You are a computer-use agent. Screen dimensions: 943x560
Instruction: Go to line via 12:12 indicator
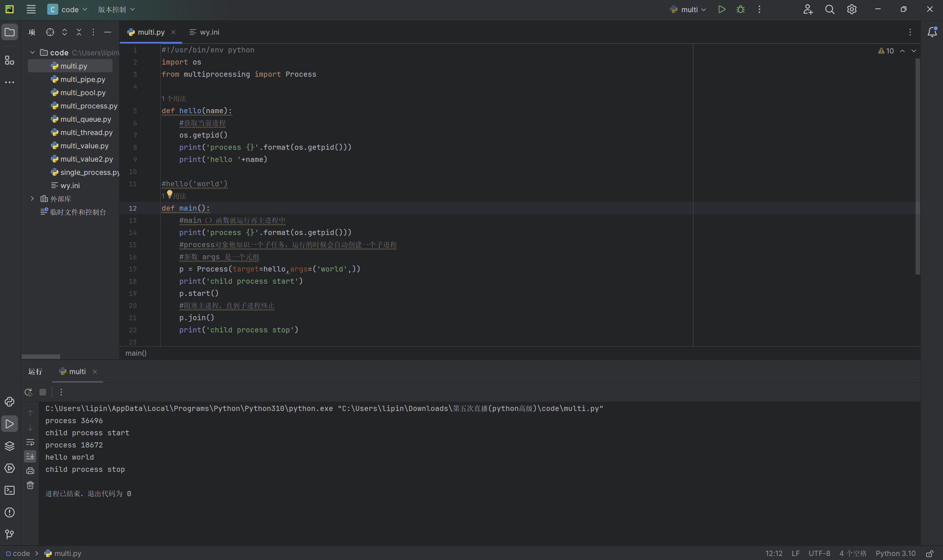tap(774, 553)
